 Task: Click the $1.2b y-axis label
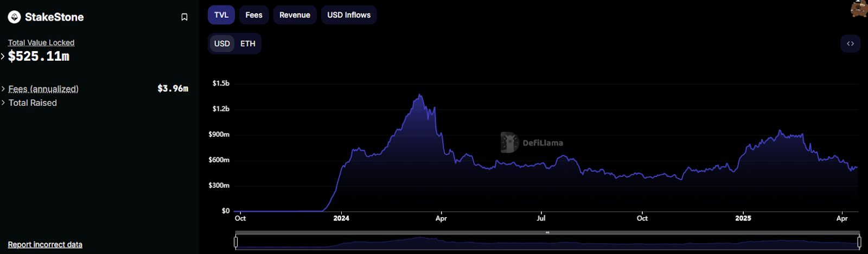tap(221, 109)
